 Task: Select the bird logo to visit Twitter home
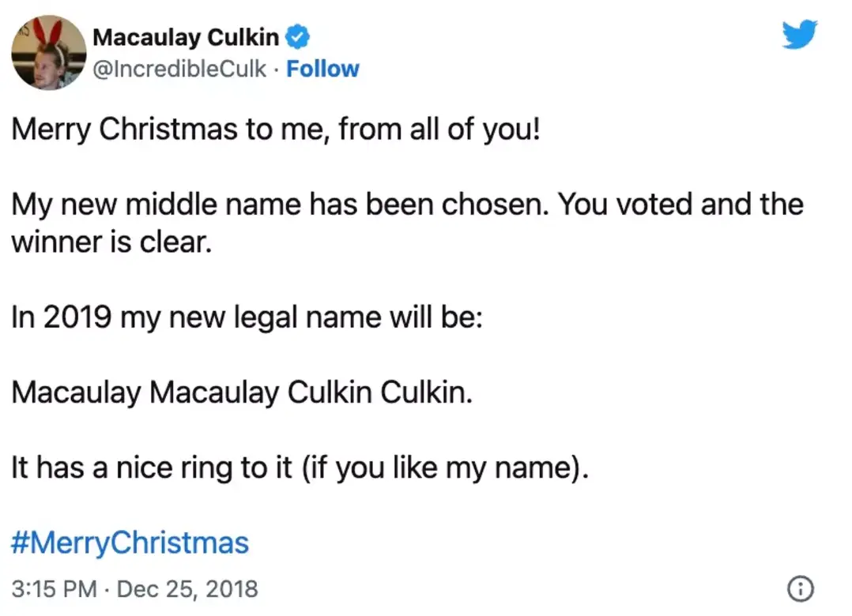point(800,34)
